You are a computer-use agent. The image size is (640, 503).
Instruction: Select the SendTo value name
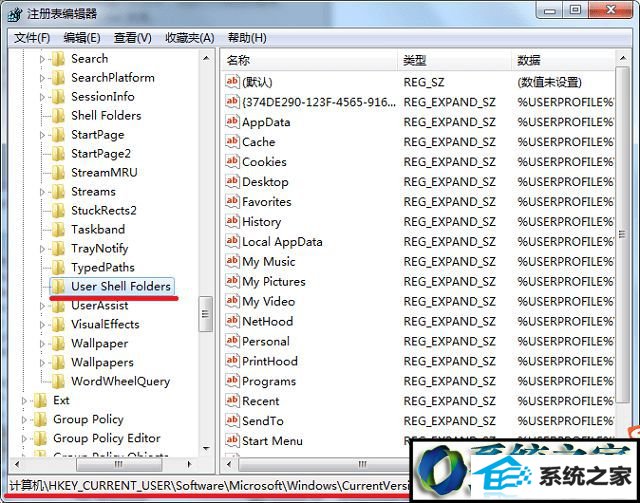pos(263,421)
